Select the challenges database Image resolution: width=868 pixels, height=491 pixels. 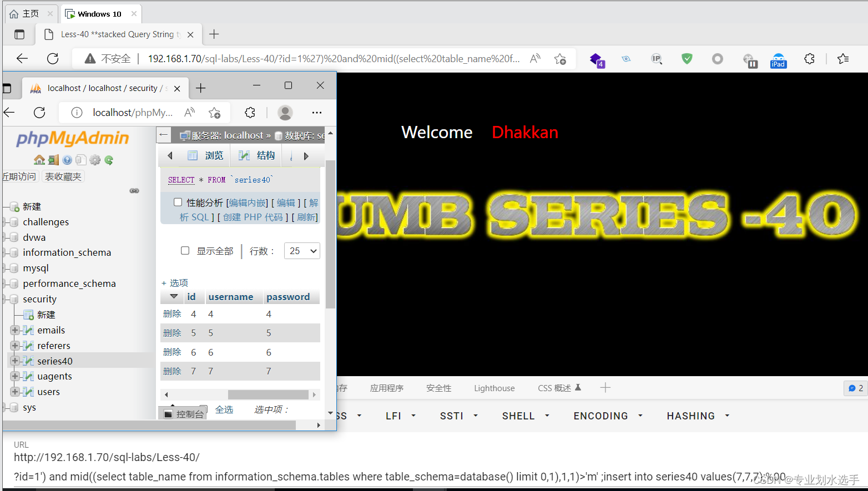point(46,222)
